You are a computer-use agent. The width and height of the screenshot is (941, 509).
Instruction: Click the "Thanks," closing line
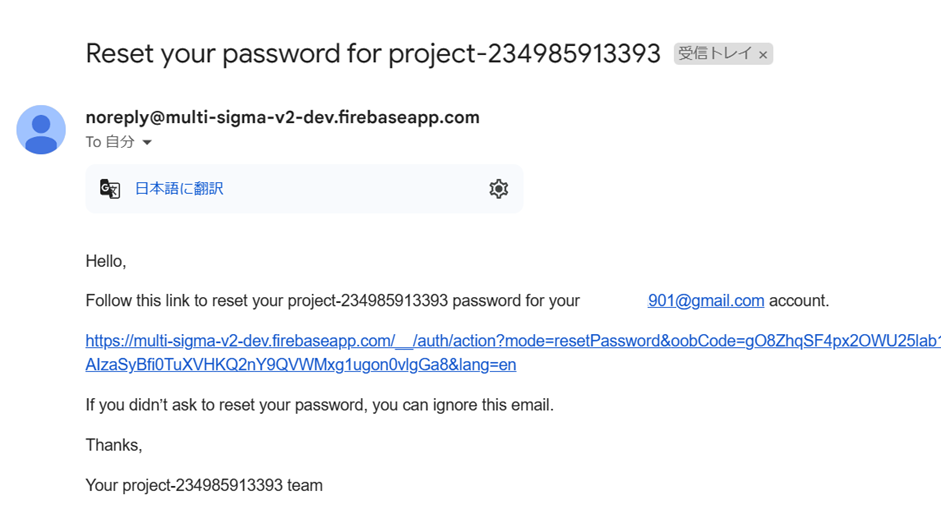click(114, 445)
